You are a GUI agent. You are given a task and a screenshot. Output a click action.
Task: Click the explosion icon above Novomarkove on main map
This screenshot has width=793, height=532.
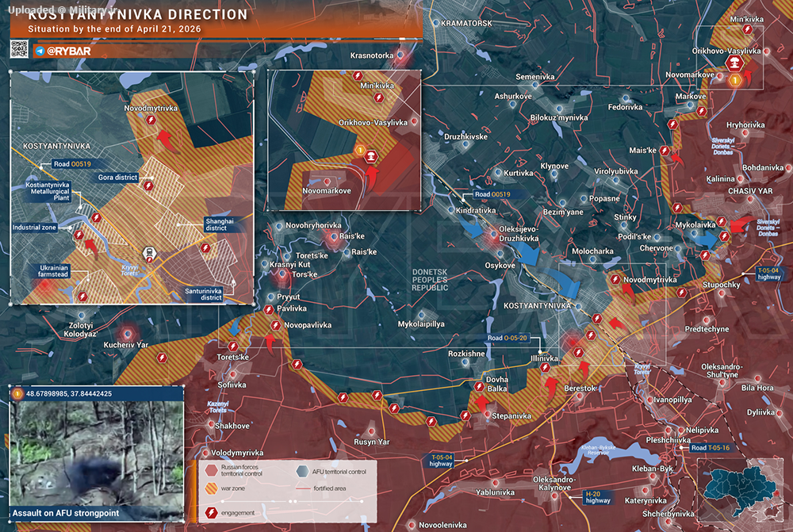[x=734, y=63]
